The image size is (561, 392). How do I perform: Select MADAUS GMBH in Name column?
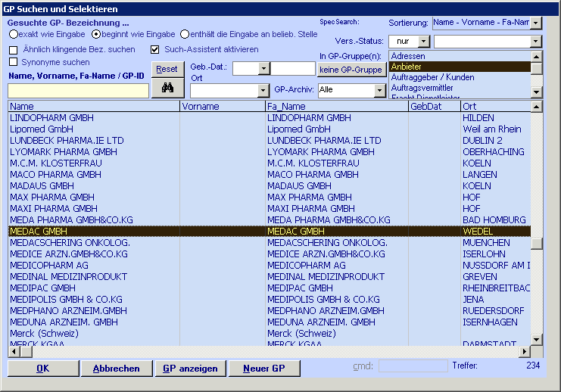coord(94,186)
